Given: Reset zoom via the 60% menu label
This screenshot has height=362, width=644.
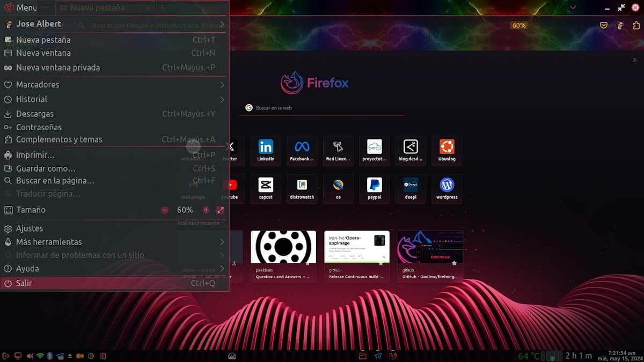Looking at the screenshot, I should [185, 210].
